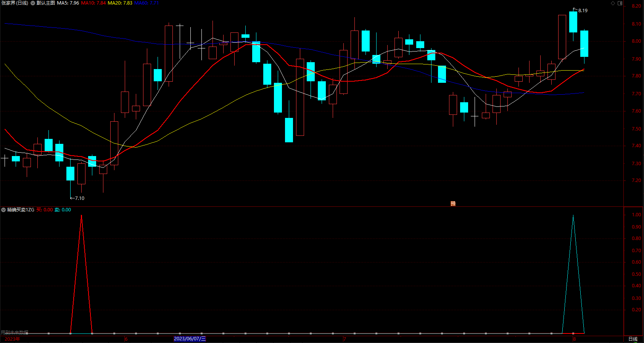644x343 pixels.
Task: Open the main chart dropdown next to 张家界
Action: (33, 3)
